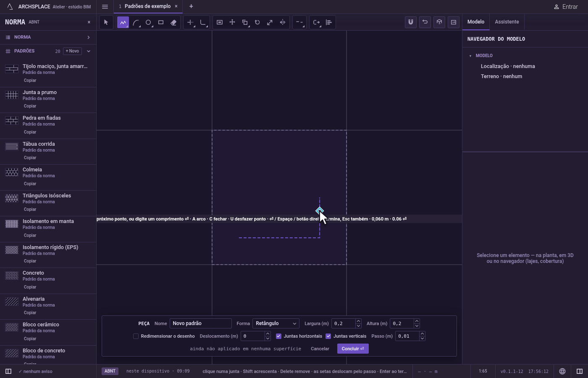Choose the arrow selection tool

(106, 22)
